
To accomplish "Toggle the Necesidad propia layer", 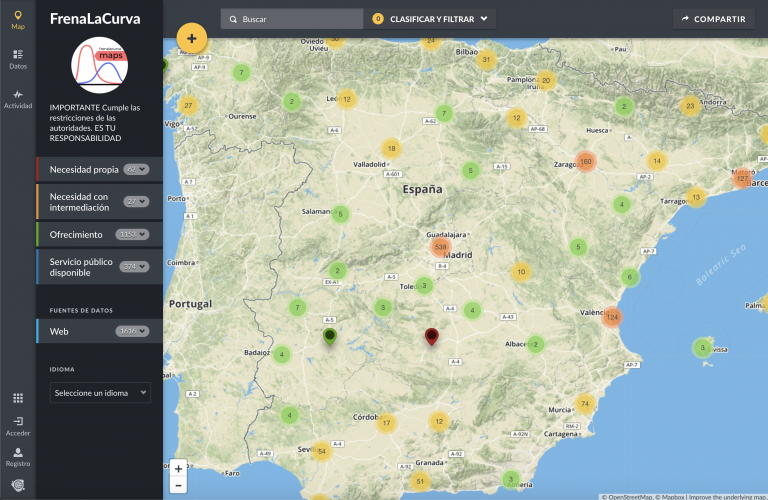I will click(85, 170).
